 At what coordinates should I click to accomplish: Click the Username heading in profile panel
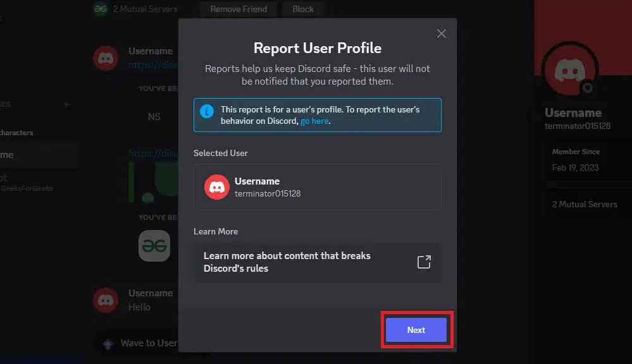(573, 112)
